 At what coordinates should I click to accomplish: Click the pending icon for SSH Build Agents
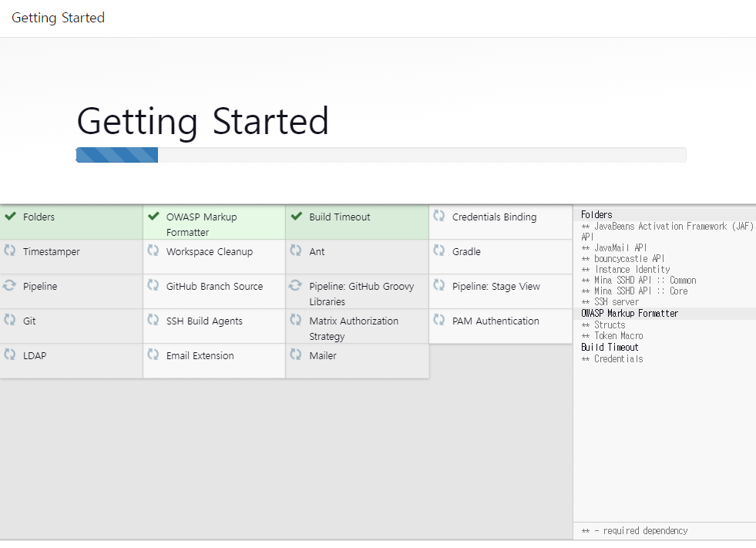pyautogui.click(x=153, y=320)
